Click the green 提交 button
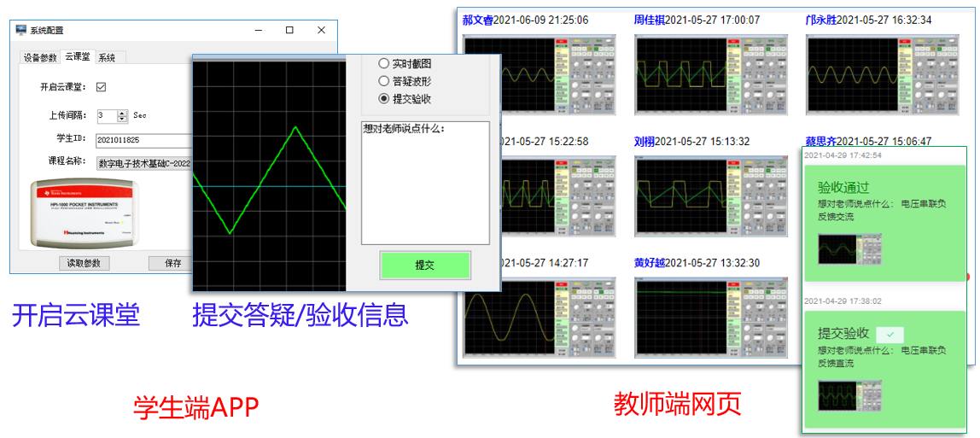The width and height of the screenshot is (980, 438). (x=424, y=265)
